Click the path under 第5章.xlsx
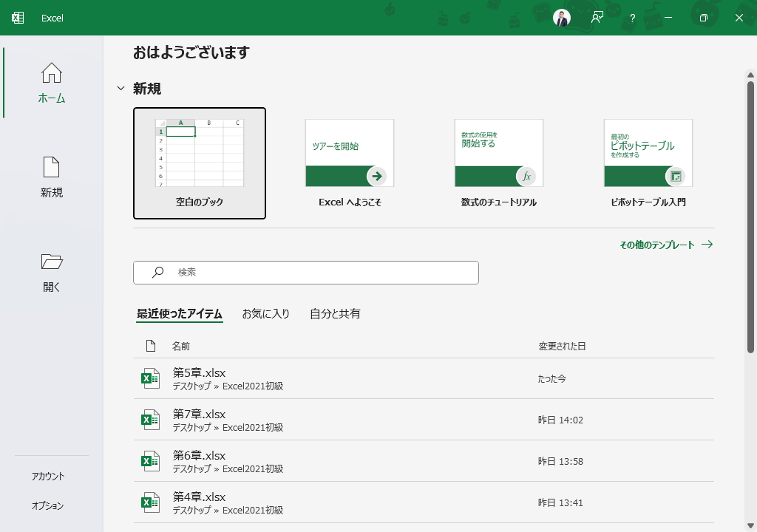This screenshot has width=757, height=532. (228, 386)
